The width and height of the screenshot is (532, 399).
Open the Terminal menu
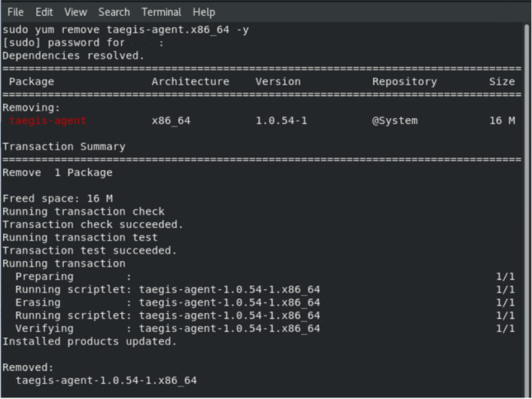tap(161, 12)
